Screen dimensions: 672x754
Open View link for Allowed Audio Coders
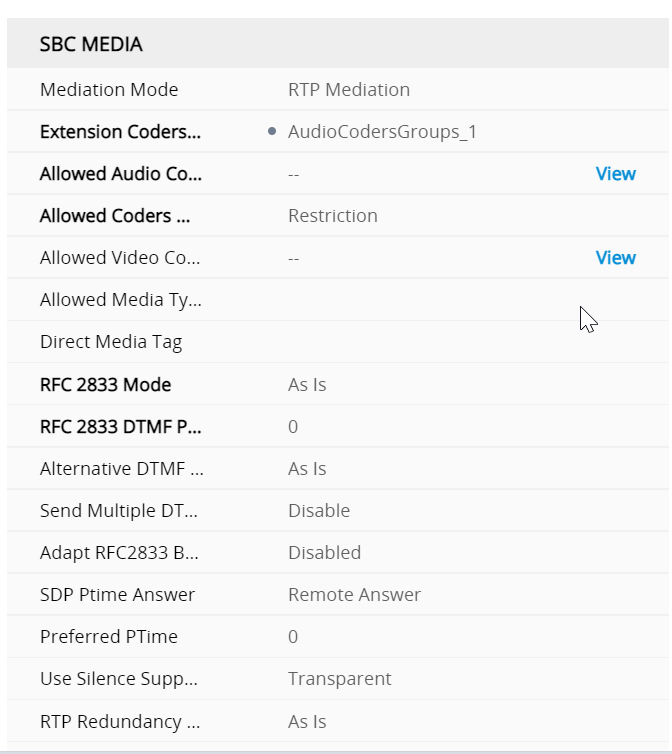[615, 174]
